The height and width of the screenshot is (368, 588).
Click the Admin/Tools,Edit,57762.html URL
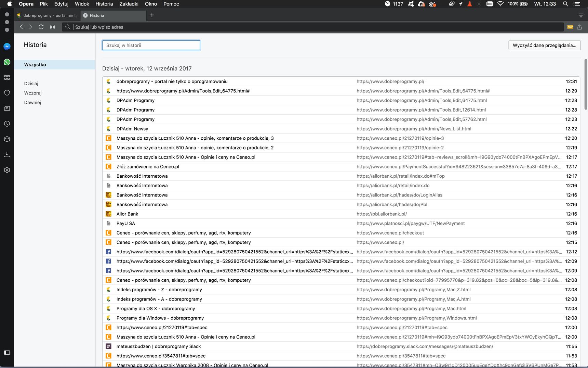click(422, 119)
